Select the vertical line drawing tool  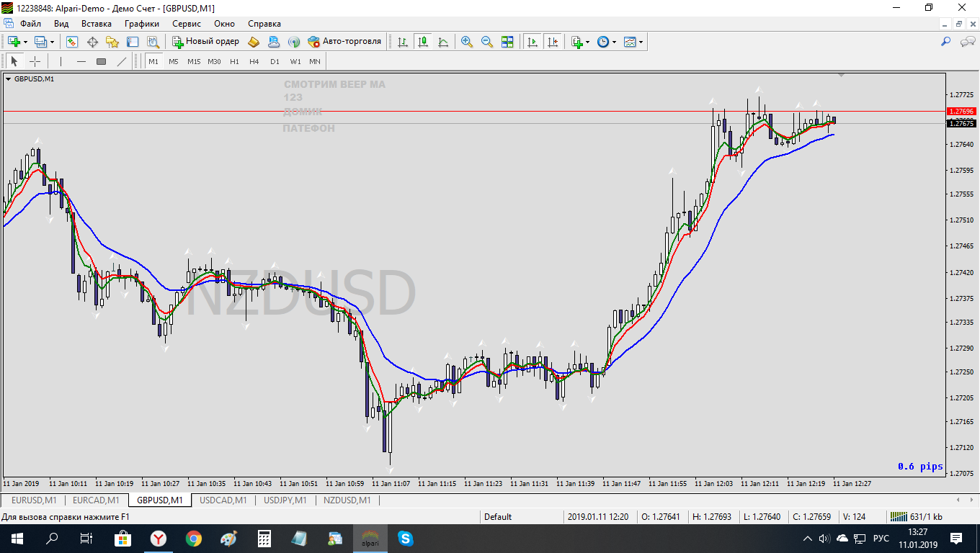[61, 61]
